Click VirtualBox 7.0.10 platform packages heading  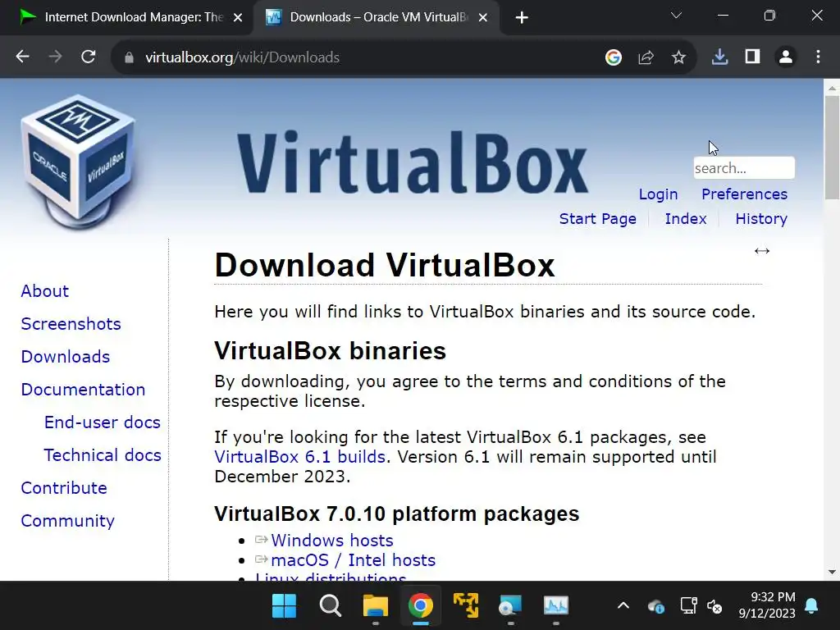tap(396, 514)
